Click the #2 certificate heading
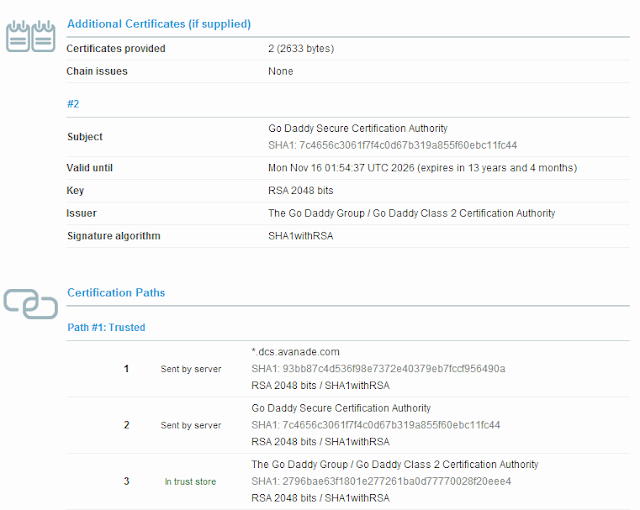Image resolution: width=640 pixels, height=510 pixels. tap(73, 104)
